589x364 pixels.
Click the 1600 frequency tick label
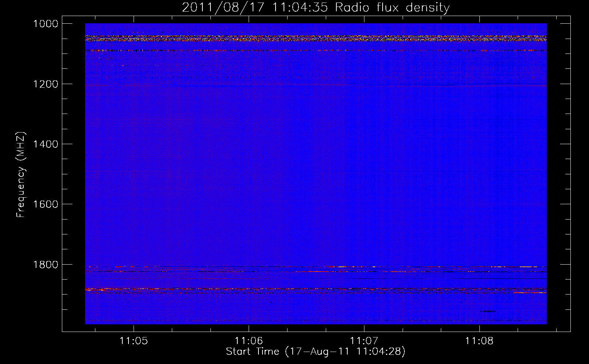coord(46,204)
